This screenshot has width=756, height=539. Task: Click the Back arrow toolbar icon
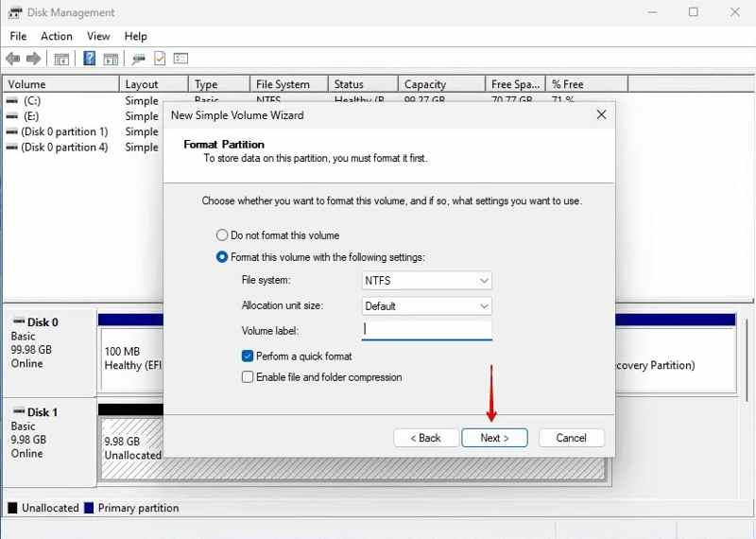click(x=13, y=59)
